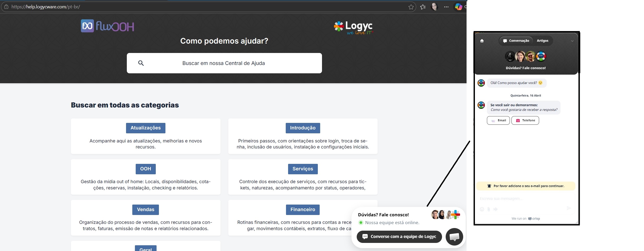Click the attachment paperclip icon in chat
The height and width of the screenshot is (251, 644).
(x=489, y=209)
